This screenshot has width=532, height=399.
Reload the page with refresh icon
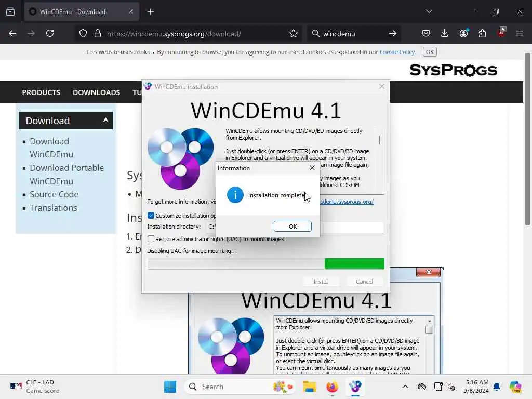50,34
